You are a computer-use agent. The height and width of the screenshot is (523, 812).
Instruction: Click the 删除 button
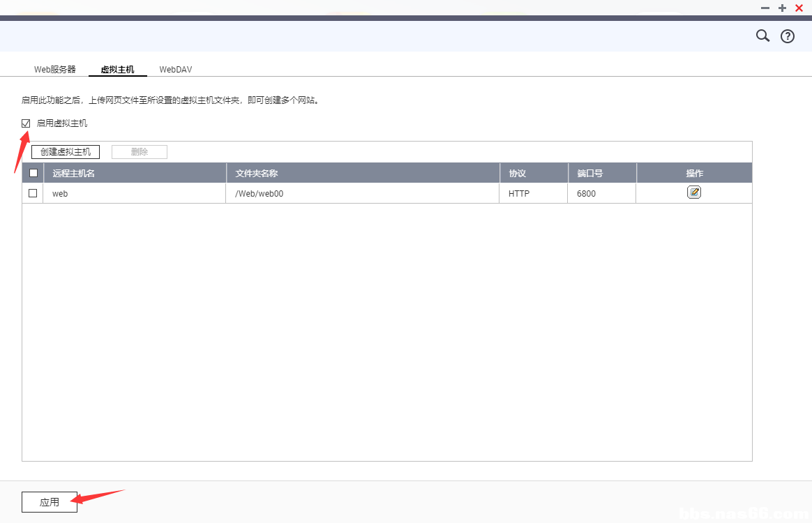tap(139, 152)
